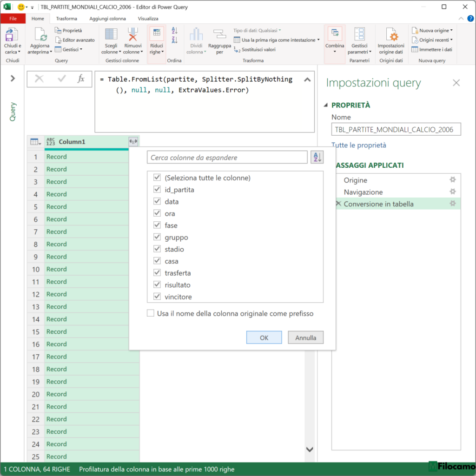Click Scegli colonne icon

pos(111,34)
